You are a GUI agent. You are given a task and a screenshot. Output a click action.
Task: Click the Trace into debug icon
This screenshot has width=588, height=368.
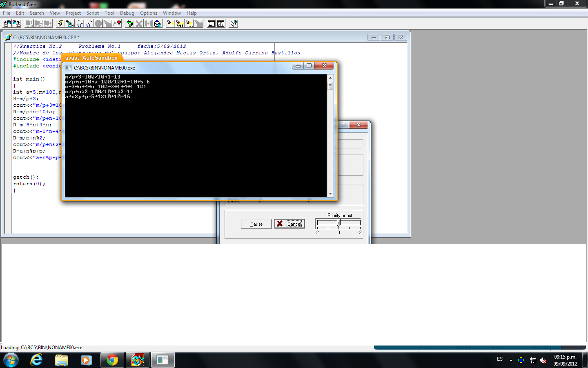(79, 23)
